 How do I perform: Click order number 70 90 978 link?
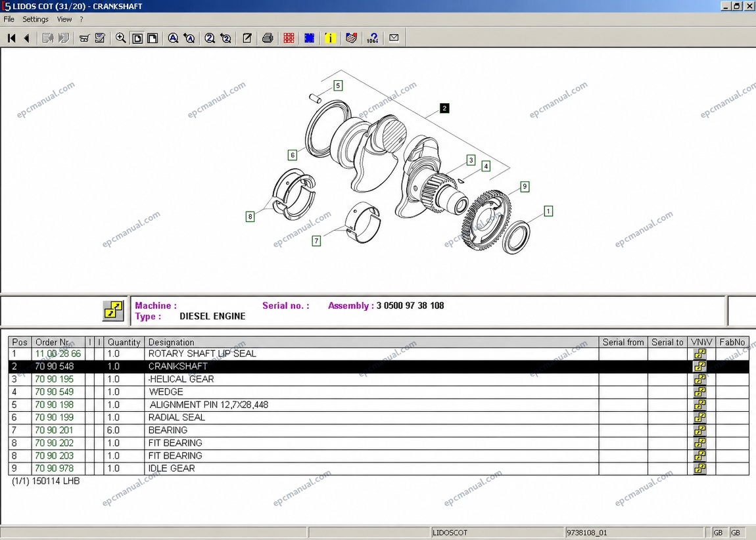[x=54, y=468]
